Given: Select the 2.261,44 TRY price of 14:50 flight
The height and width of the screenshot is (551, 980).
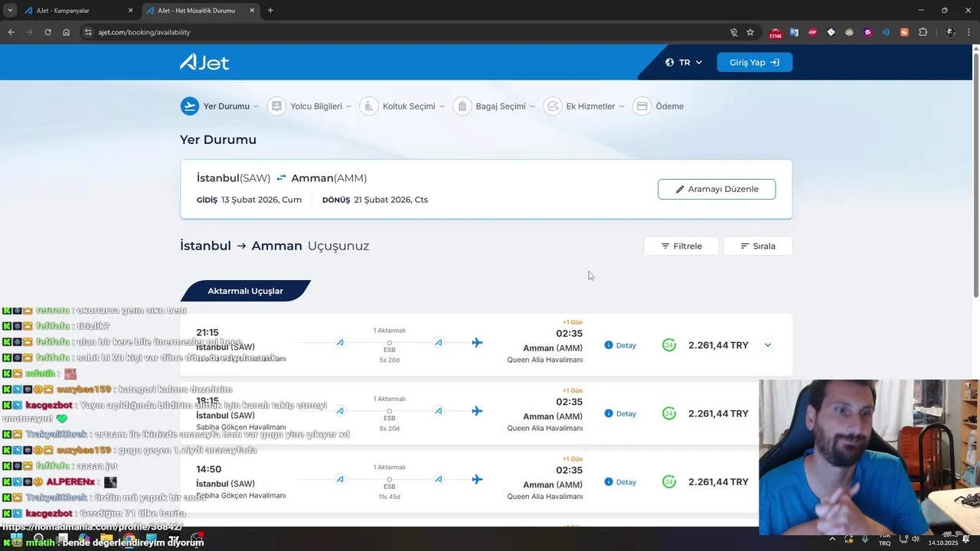Looking at the screenshot, I should (x=718, y=482).
